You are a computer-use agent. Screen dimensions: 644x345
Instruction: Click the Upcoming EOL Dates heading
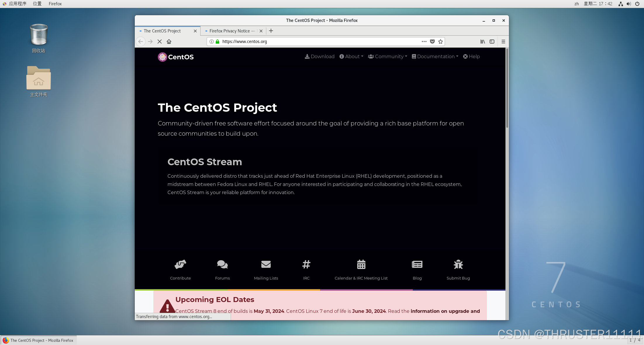215,300
